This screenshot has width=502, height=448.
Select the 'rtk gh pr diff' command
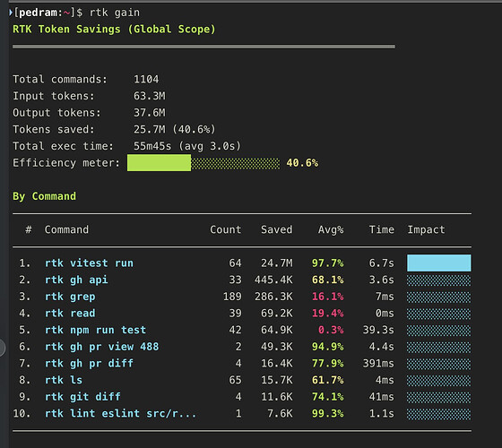(x=89, y=364)
